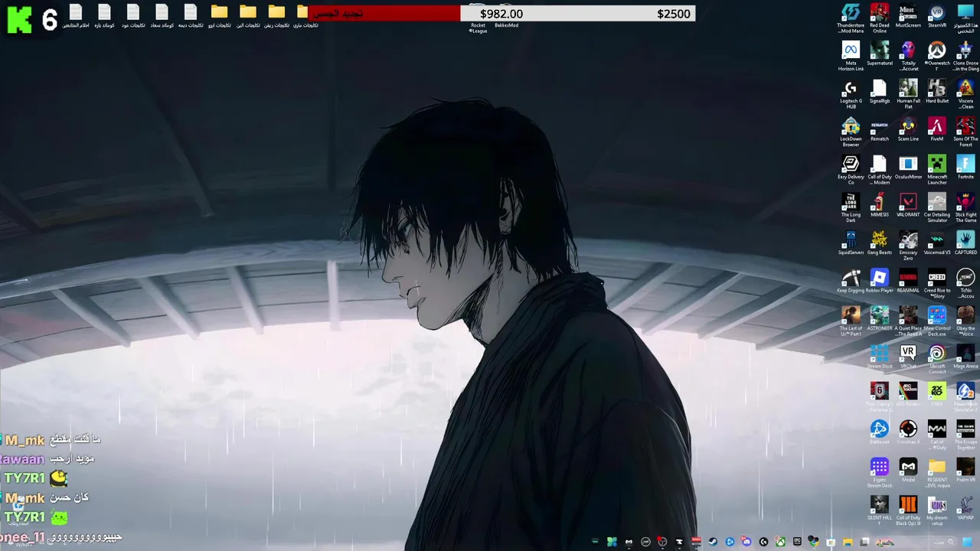Open the BakkesMod shortcut
Image resolution: width=980 pixels, height=551 pixels.
[506, 24]
